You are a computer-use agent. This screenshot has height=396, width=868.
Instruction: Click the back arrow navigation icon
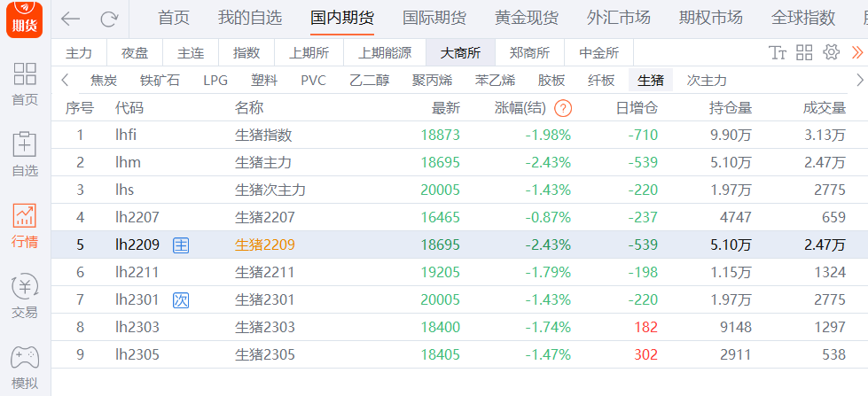[70, 19]
